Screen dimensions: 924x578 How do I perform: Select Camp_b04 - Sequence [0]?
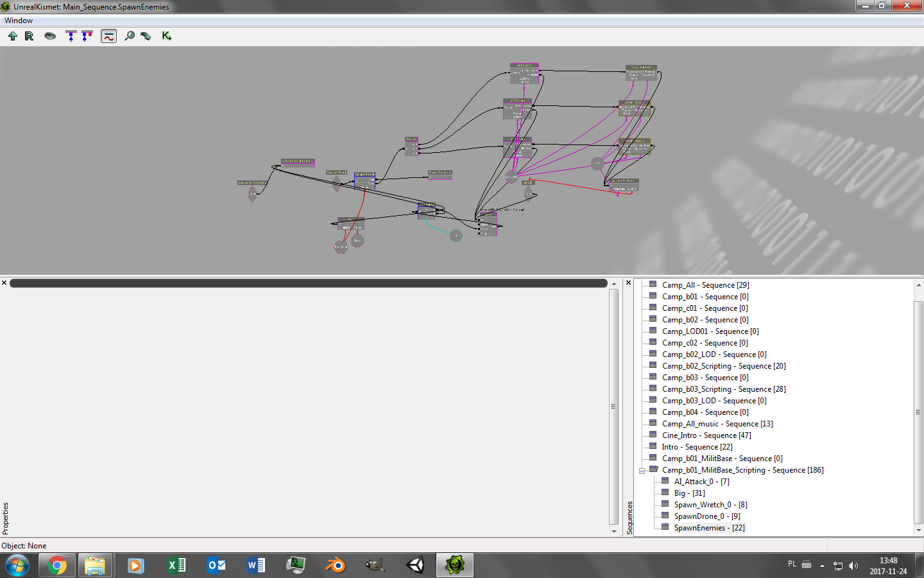[705, 412]
